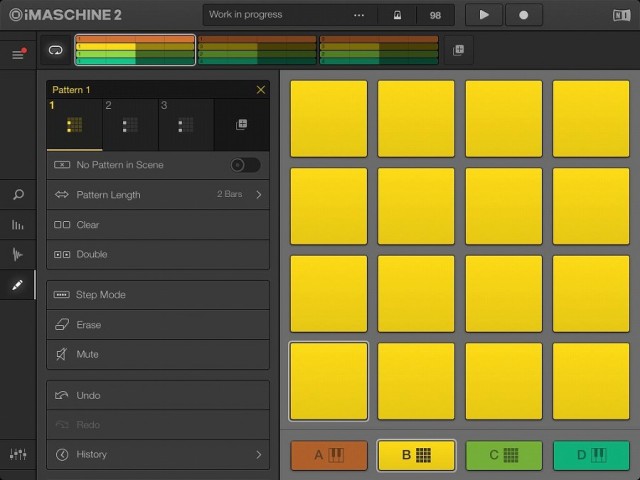Screen dimensions: 640x480
Task: Close the Pattern 1 panel
Action: 261,90
